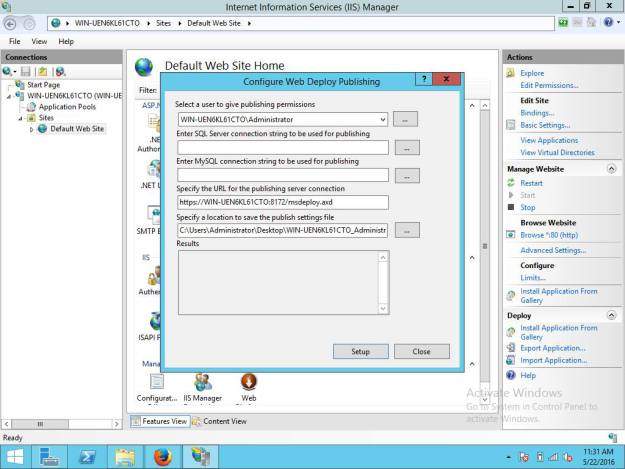Open the Web Platform Installer icon
625x469 pixels.
pyautogui.click(x=249, y=388)
